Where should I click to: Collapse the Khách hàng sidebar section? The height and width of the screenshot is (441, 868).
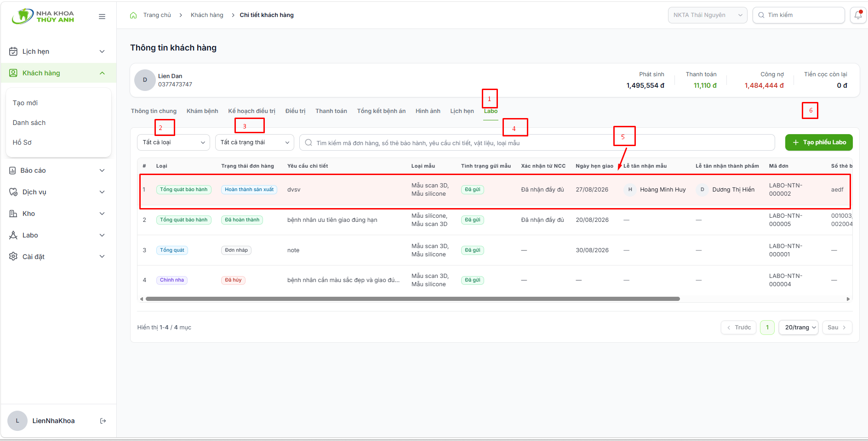coord(102,73)
